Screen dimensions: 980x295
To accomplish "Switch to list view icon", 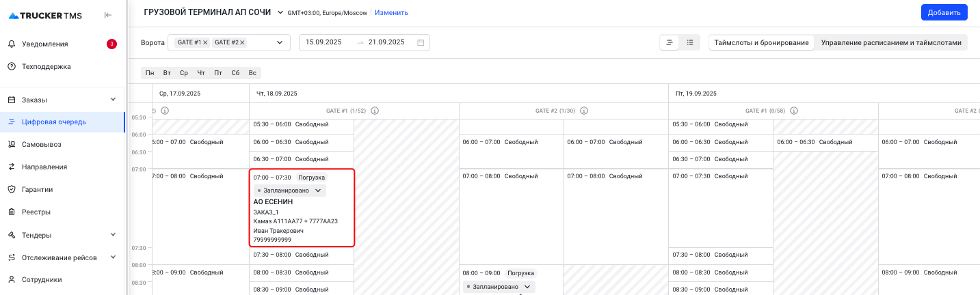I will pos(690,42).
